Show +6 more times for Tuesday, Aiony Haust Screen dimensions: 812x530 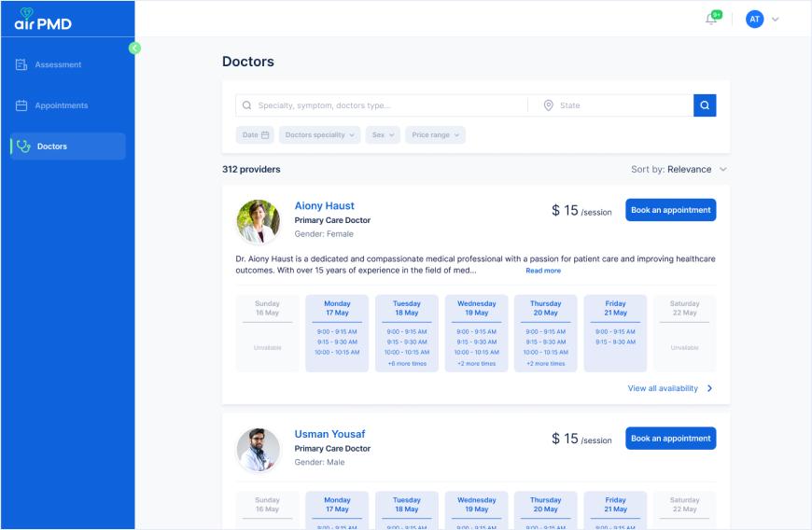coord(407,364)
